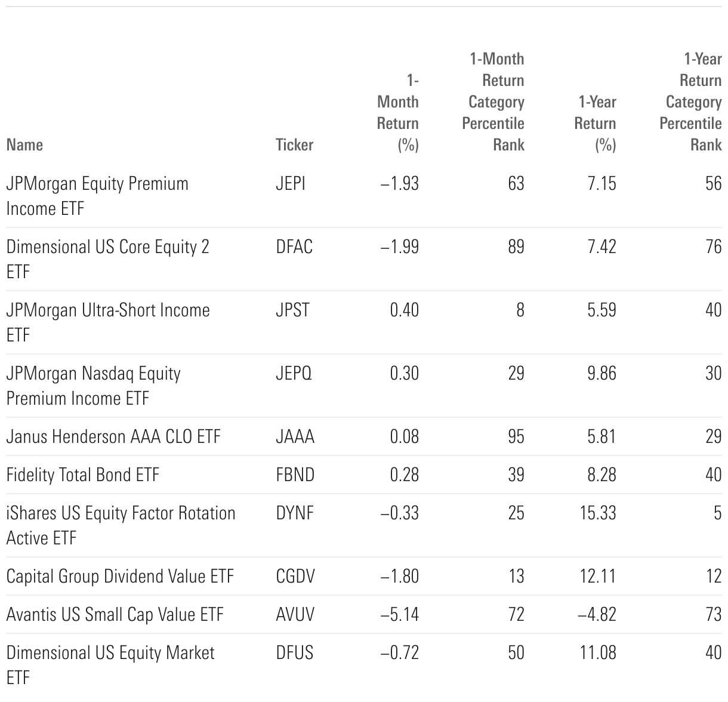Click the Ticker column header
The width and height of the screenshot is (728, 702).
294,145
